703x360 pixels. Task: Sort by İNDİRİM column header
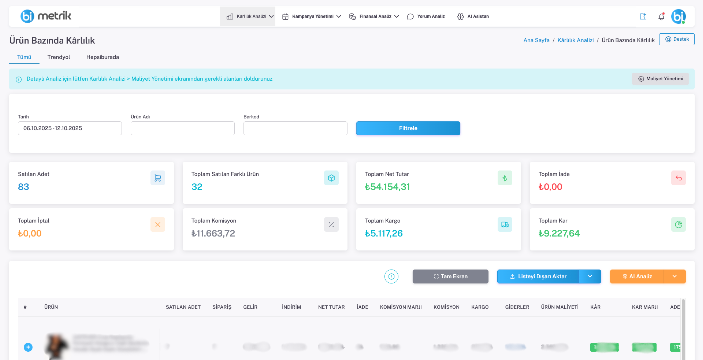291,307
